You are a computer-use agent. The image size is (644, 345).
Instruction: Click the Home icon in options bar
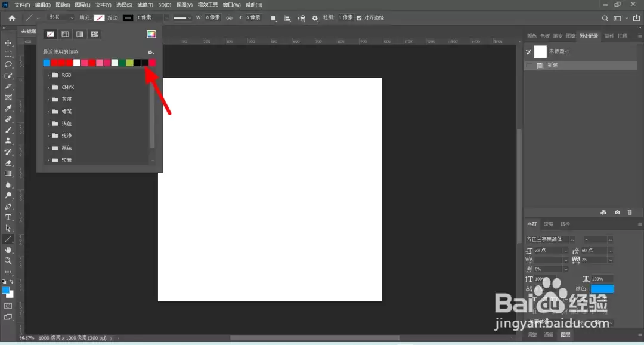pyautogui.click(x=12, y=18)
